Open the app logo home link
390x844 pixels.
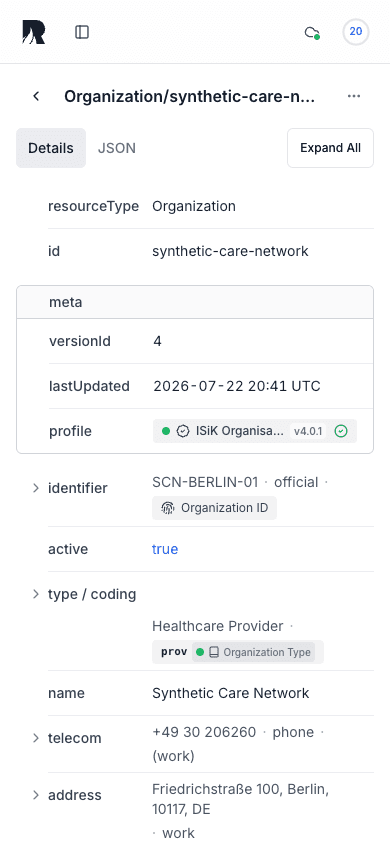(34, 32)
